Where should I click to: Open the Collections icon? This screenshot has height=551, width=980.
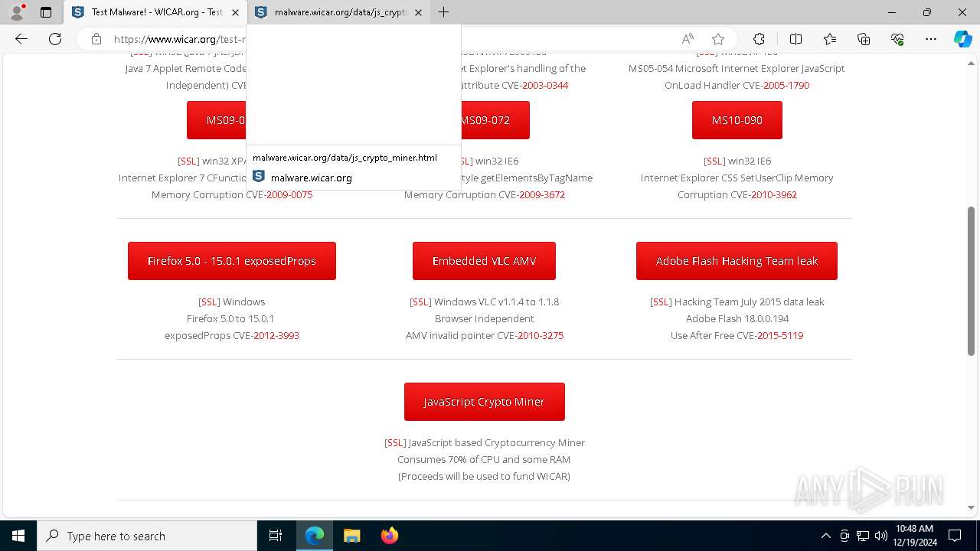864,39
